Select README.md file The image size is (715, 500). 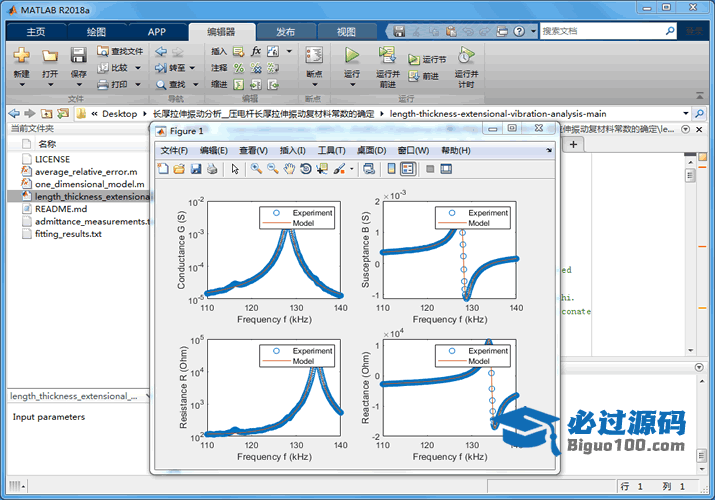coord(61,209)
